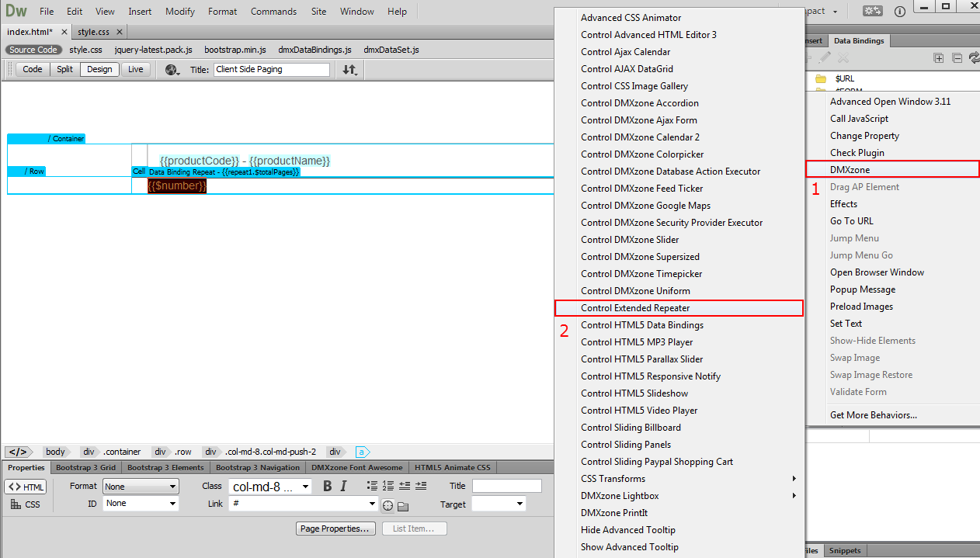Open the DMXzone Font Awesome tab
This screenshot has width=980, height=558.
(x=357, y=467)
